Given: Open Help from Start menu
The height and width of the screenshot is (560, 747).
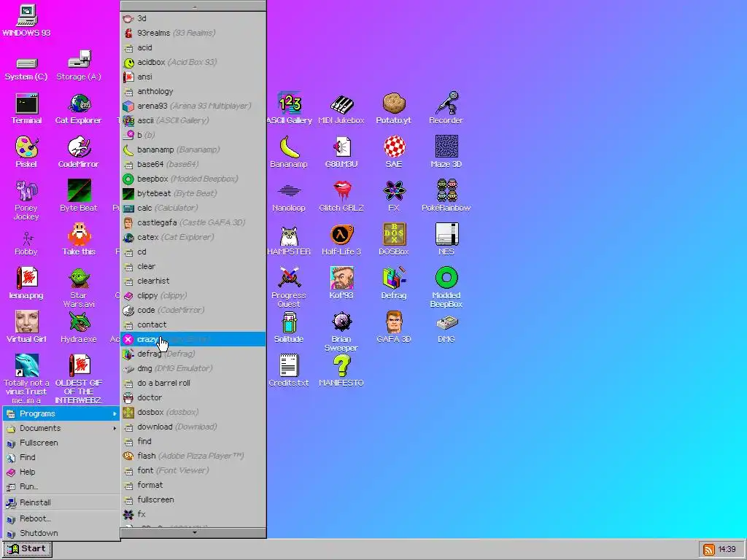Looking at the screenshot, I should click(62, 472).
